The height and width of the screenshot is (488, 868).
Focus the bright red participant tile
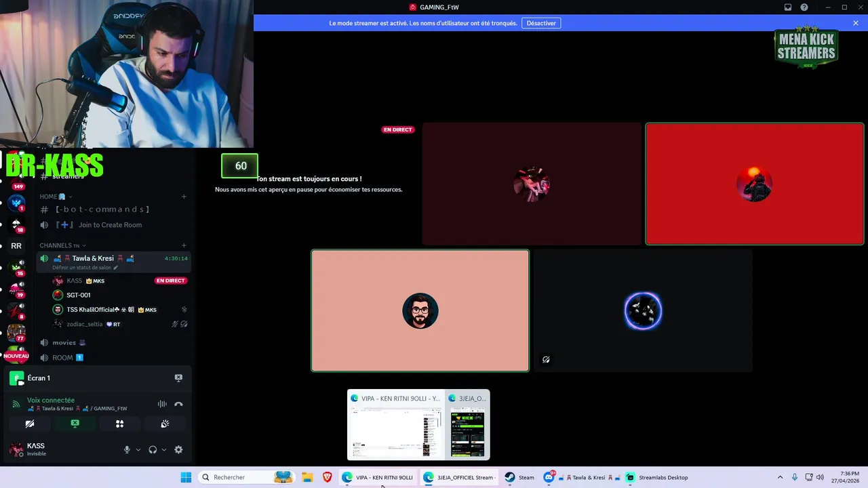755,184
